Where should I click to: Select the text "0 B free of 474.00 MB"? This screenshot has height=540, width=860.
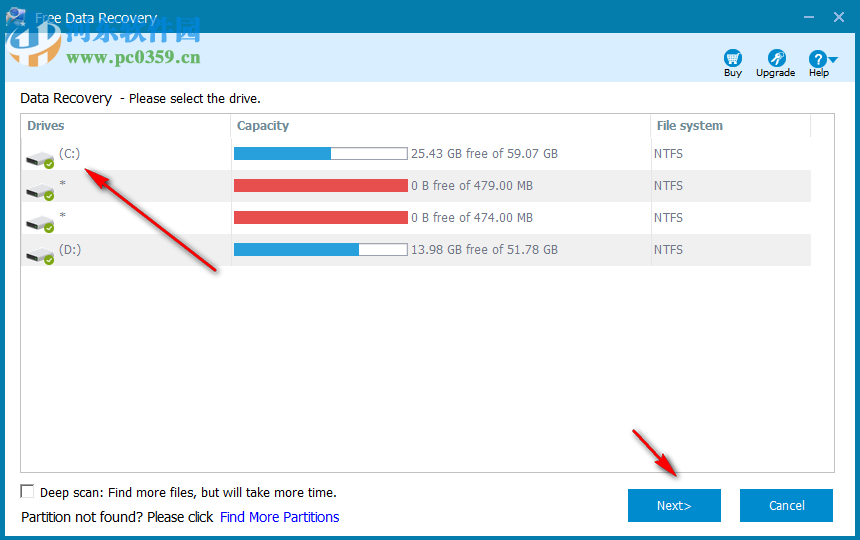click(x=472, y=218)
